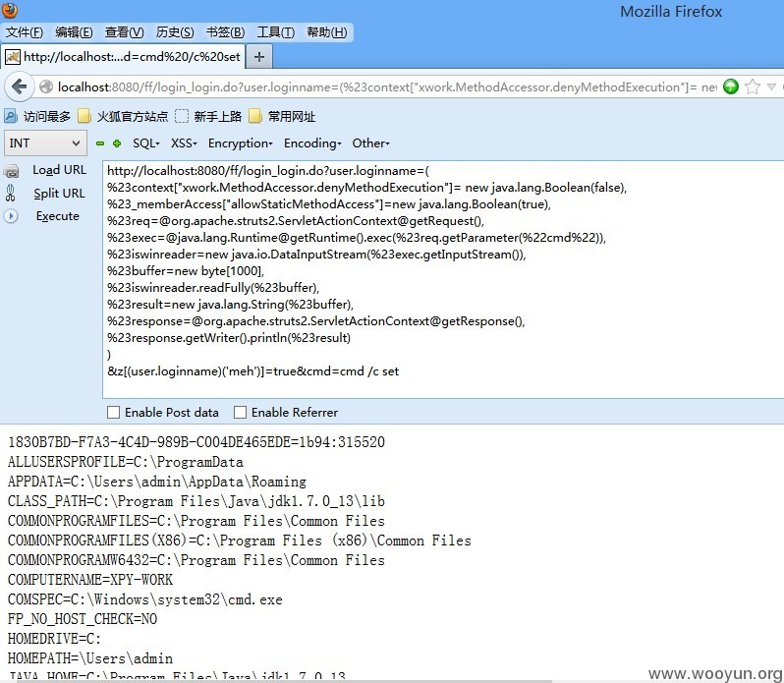Click the 'CLASS_PATH=C:\Program Files\Java\jdk1.7.0_13\lib' line

tap(196, 501)
